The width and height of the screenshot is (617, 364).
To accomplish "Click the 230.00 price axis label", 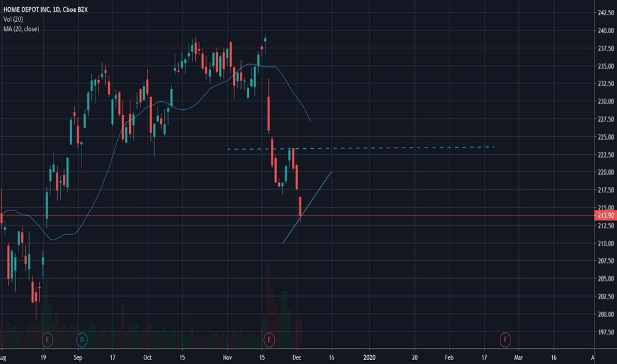I will point(606,101).
